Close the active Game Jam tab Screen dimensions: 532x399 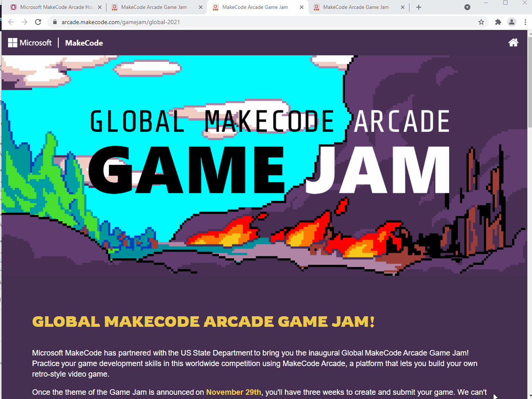coord(302,7)
